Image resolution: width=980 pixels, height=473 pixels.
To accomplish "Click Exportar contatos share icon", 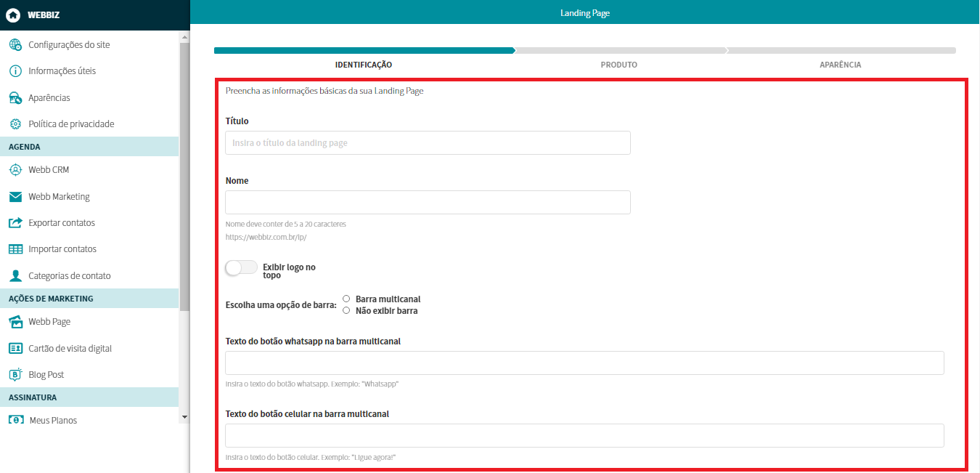I will pyautogui.click(x=15, y=223).
